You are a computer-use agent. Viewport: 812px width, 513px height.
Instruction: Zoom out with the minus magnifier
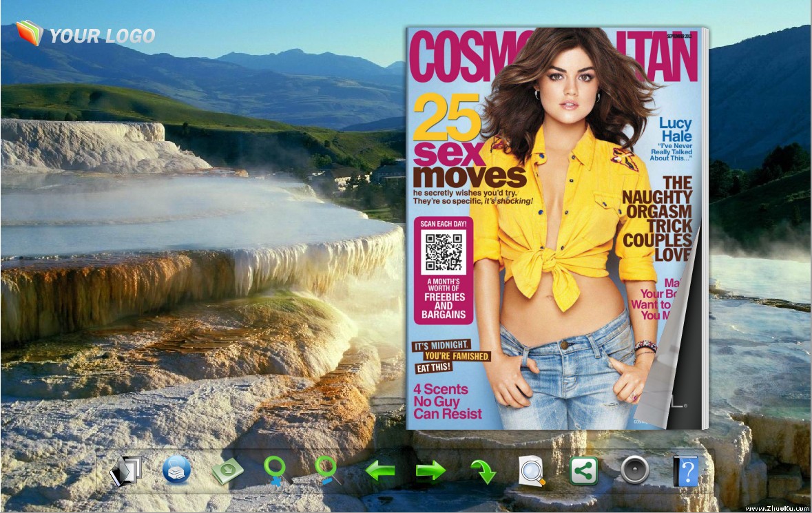click(328, 470)
